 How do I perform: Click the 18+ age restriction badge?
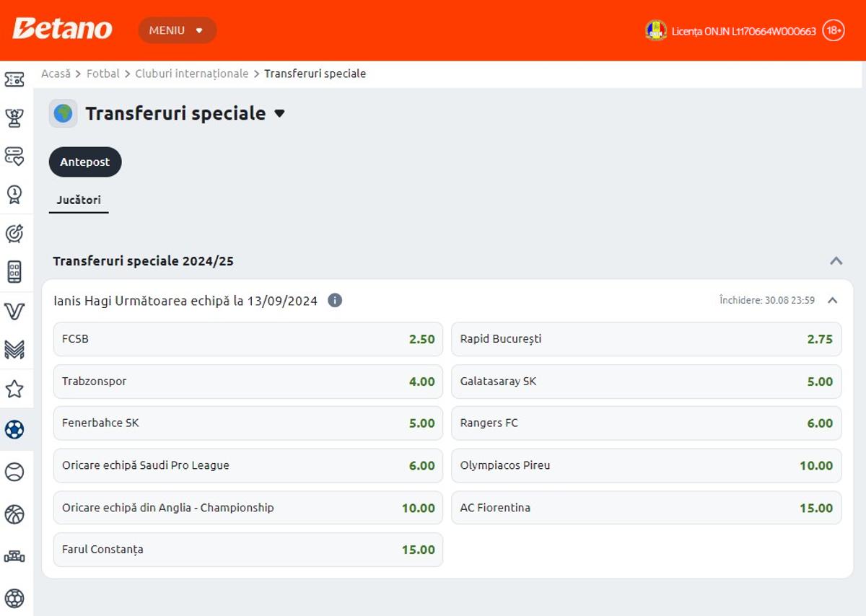coord(834,30)
